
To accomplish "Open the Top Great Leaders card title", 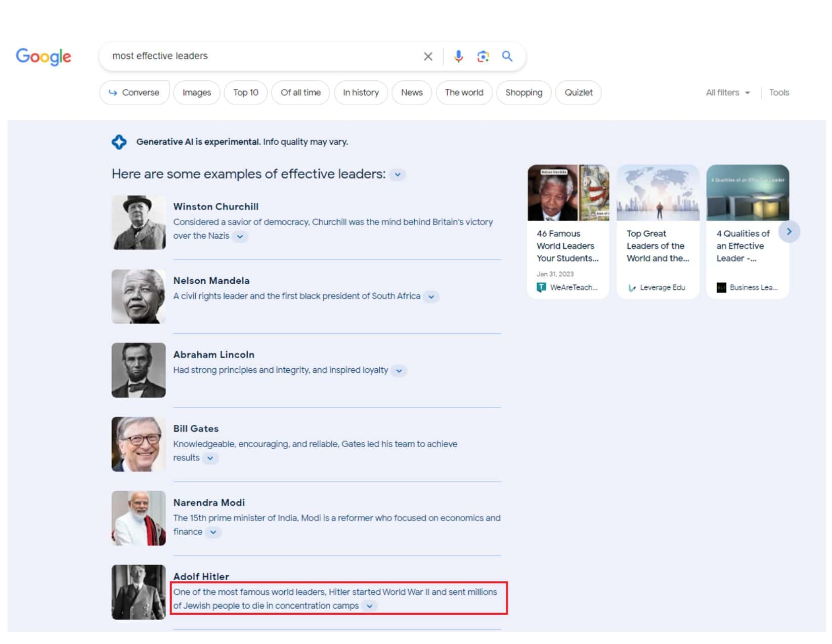I will (658, 246).
